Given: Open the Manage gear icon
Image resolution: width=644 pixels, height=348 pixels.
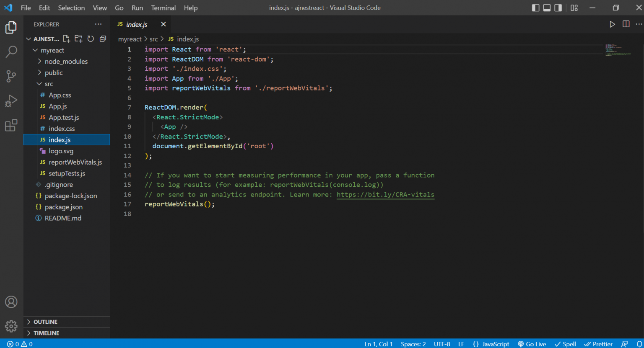Looking at the screenshot, I should pos(11,326).
